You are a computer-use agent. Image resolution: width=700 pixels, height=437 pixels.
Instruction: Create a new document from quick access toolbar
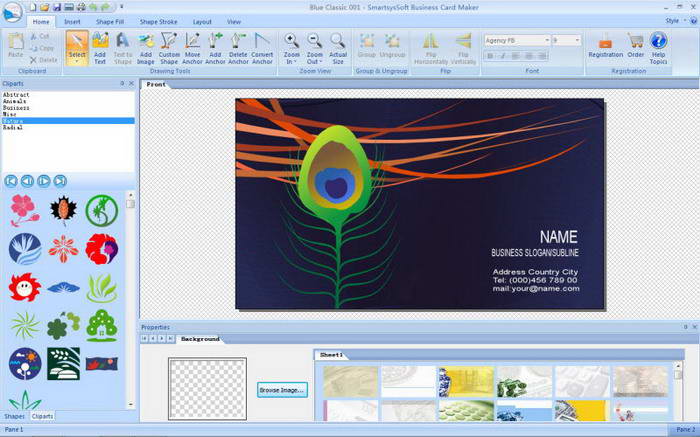click(33, 7)
